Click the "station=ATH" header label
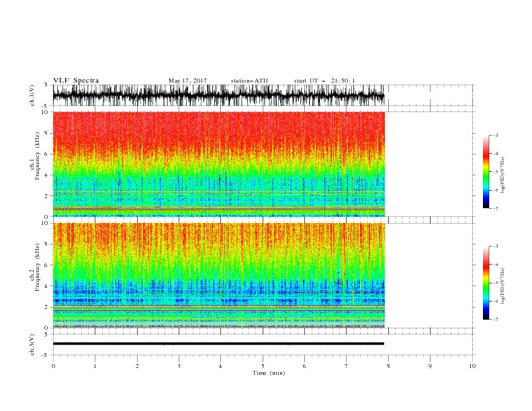This screenshot has width=532, height=411. click(249, 81)
